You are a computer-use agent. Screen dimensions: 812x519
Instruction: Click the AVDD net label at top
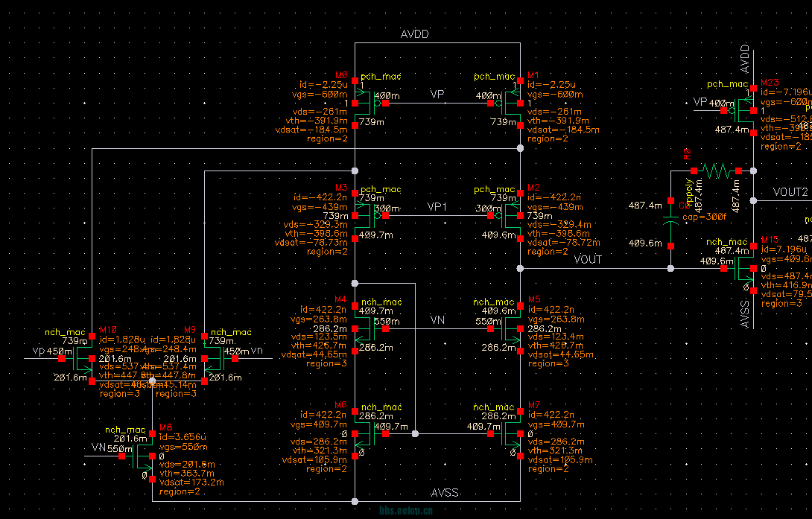pos(415,34)
